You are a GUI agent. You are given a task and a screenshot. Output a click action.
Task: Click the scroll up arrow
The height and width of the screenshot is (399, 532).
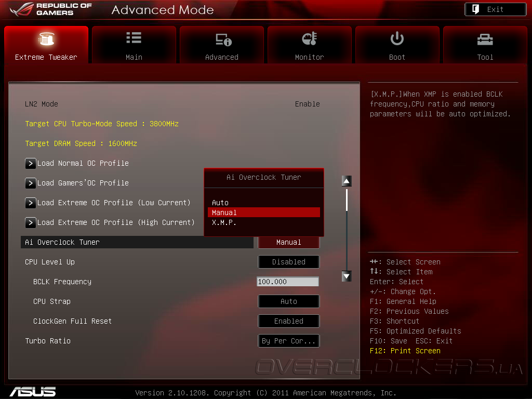pos(347,181)
